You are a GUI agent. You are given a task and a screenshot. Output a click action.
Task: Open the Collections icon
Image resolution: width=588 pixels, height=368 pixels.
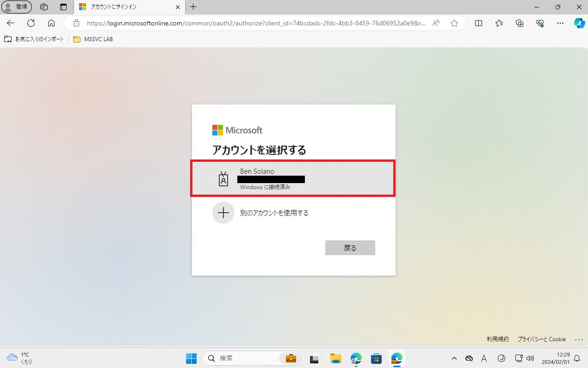coord(520,23)
